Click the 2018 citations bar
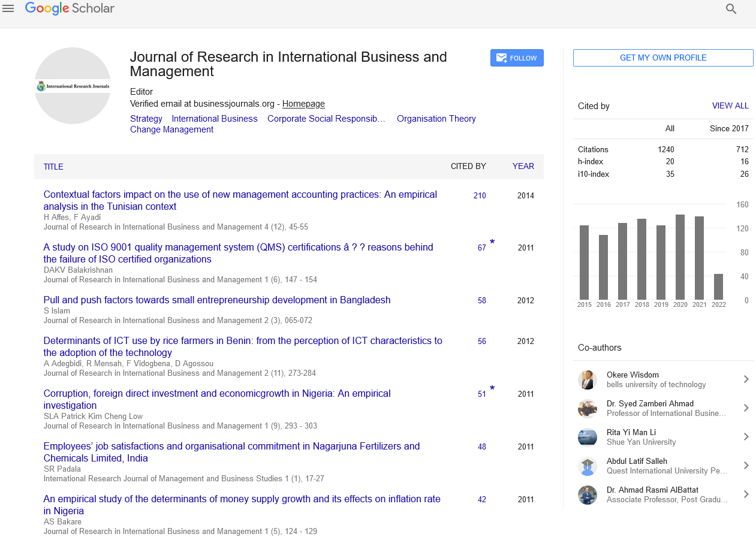 642,260
